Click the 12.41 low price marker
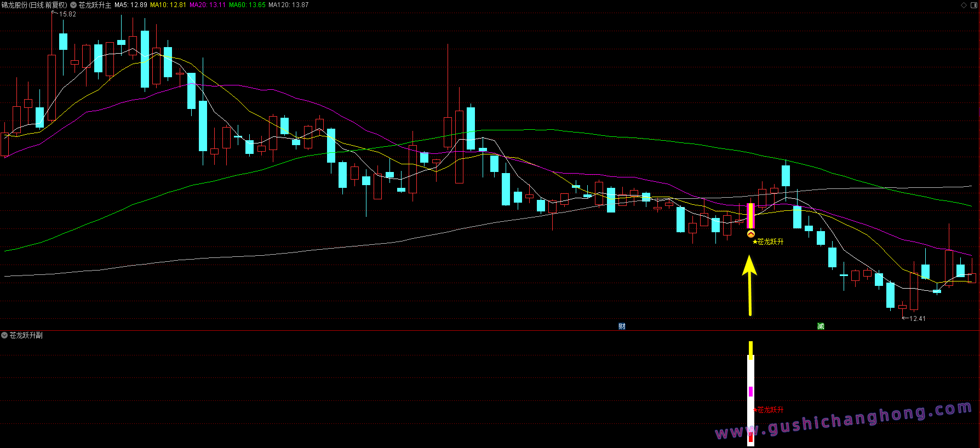980x448 pixels. point(916,318)
